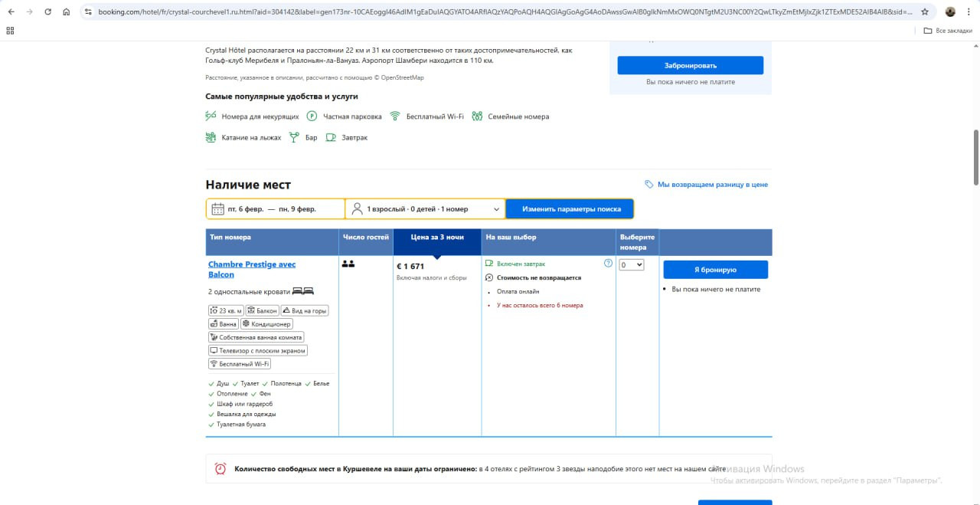This screenshot has height=505, width=980.
Task: Click the price tag icon for price match
Action: click(649, 185)
